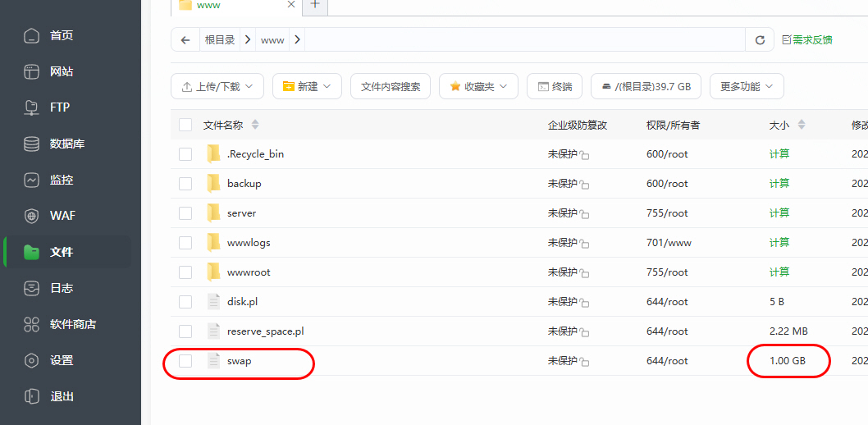
Task: Open the WAF sidebar icon
Action: coord(32,216)
